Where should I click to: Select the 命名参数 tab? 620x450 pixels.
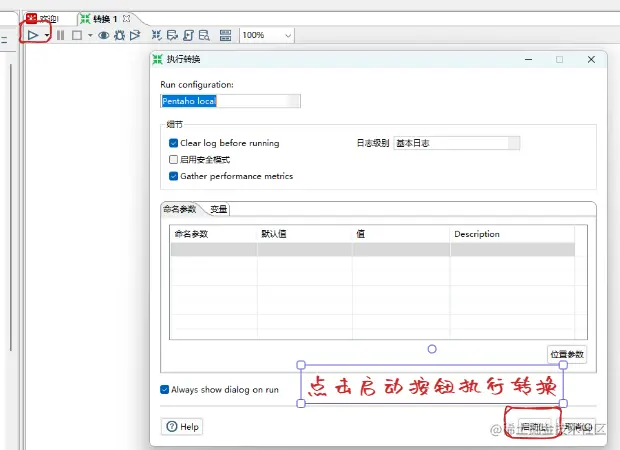point(180,209)
